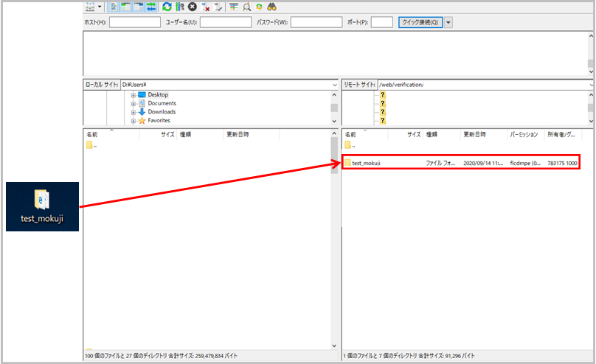
Task: Click the disconnect from server icon
Action: (206, 7)
